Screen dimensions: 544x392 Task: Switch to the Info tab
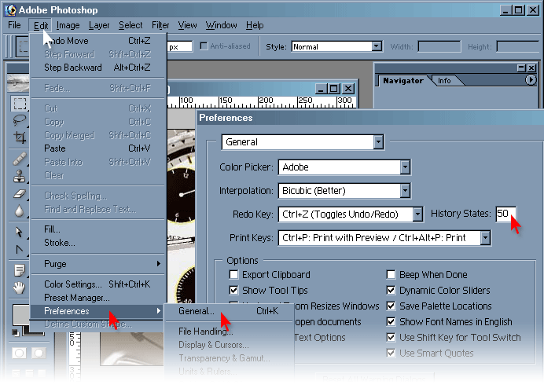pyautogui.click(x=444, y=80)
